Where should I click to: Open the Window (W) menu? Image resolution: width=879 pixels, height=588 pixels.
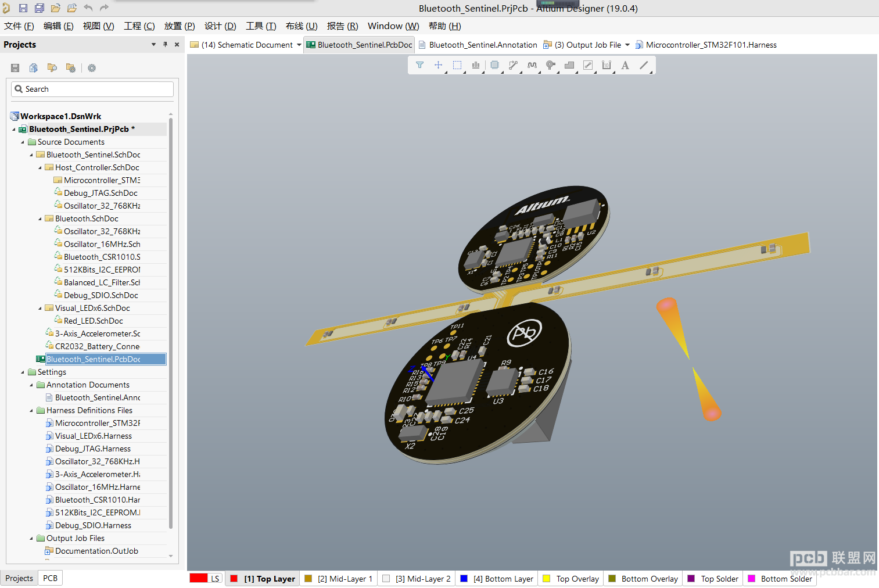(393, 26)
